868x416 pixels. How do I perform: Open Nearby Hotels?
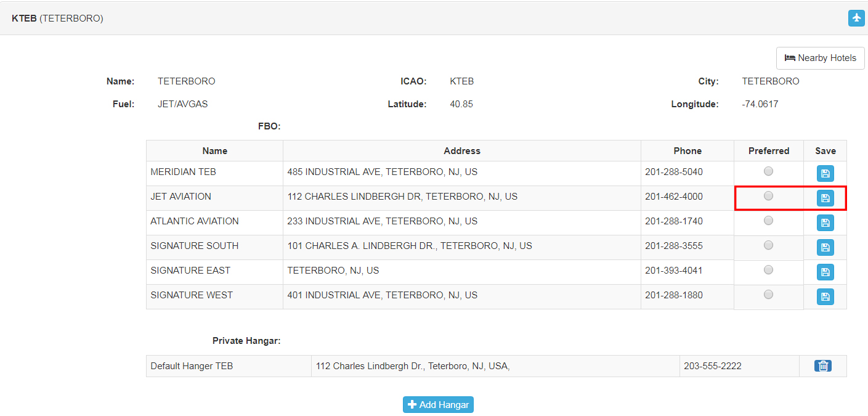[820, 58]
